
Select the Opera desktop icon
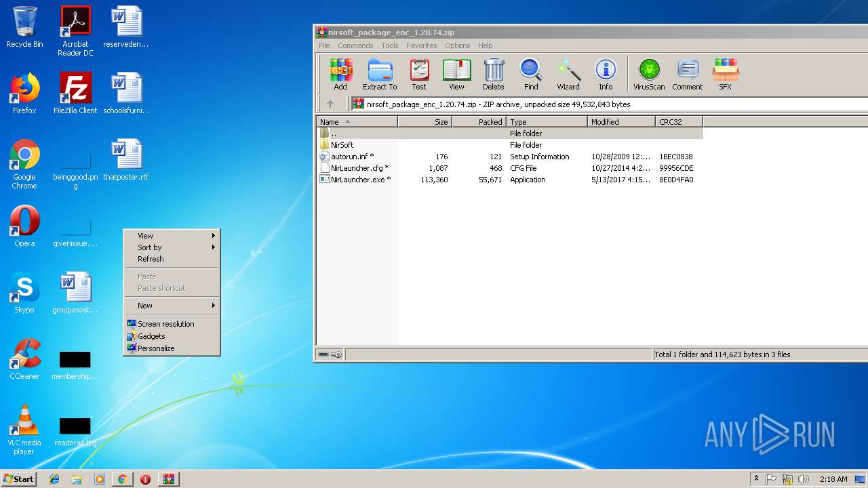click(x=24, y=226)
